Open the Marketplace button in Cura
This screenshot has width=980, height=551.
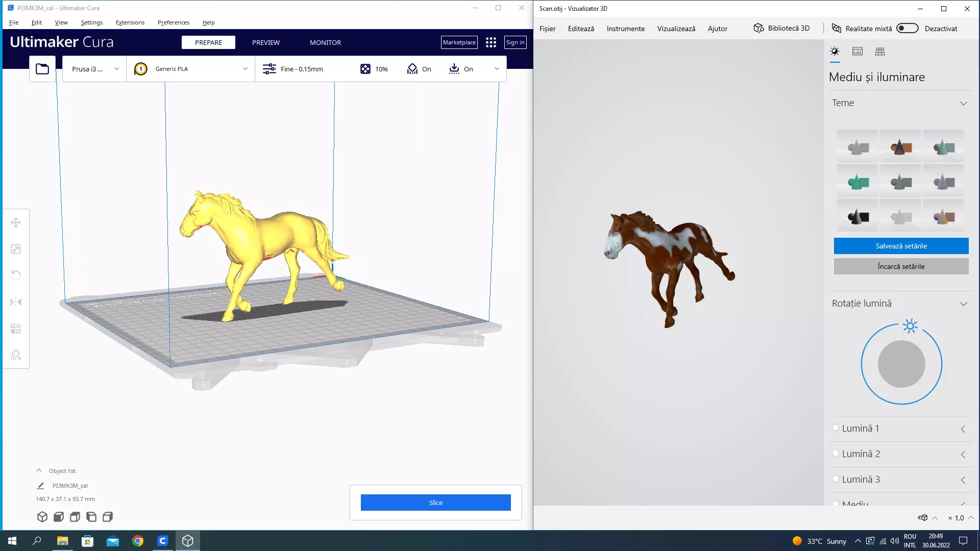(459, 42)
